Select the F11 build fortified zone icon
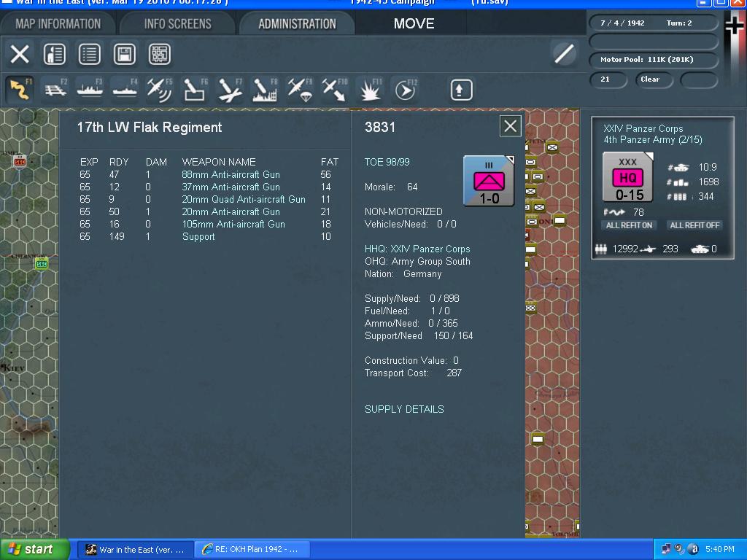 click(370, 89)
